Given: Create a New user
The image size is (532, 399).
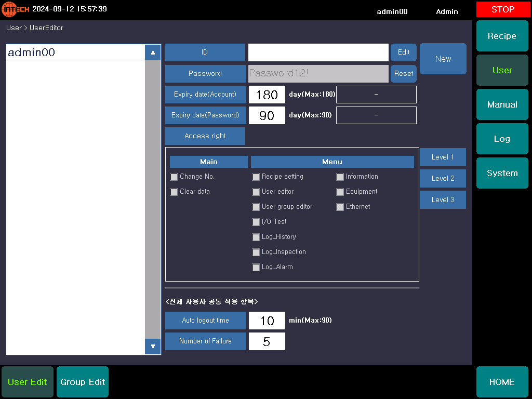Looking at the screenshot, I should (443, 59).
